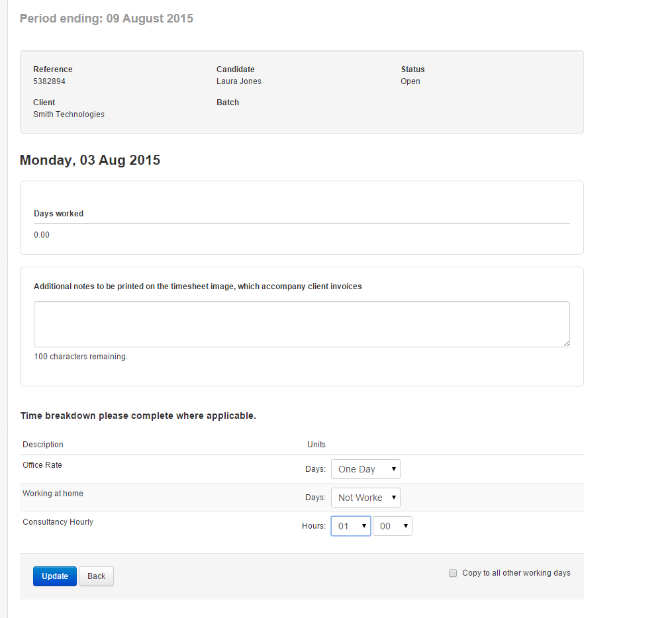Click the 100 characters remaining text
The image size is (672, 618).
81,357
